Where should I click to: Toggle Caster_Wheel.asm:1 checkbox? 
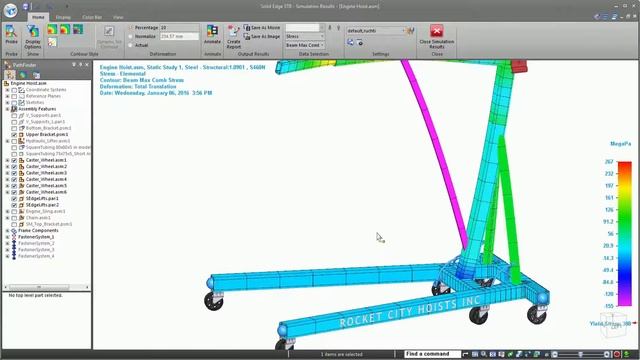pyautogui.click(x=14, y=160)
